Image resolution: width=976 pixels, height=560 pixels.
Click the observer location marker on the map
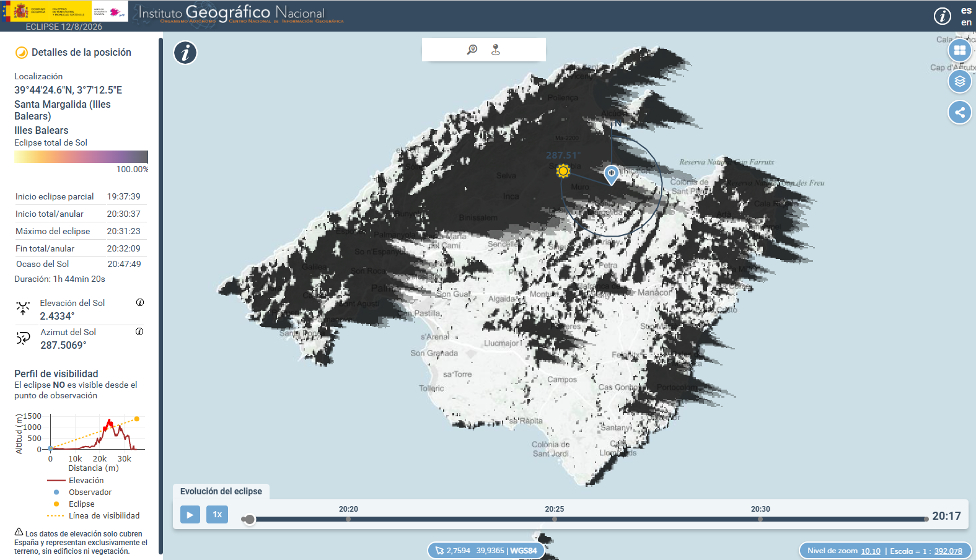click(612, 174)
